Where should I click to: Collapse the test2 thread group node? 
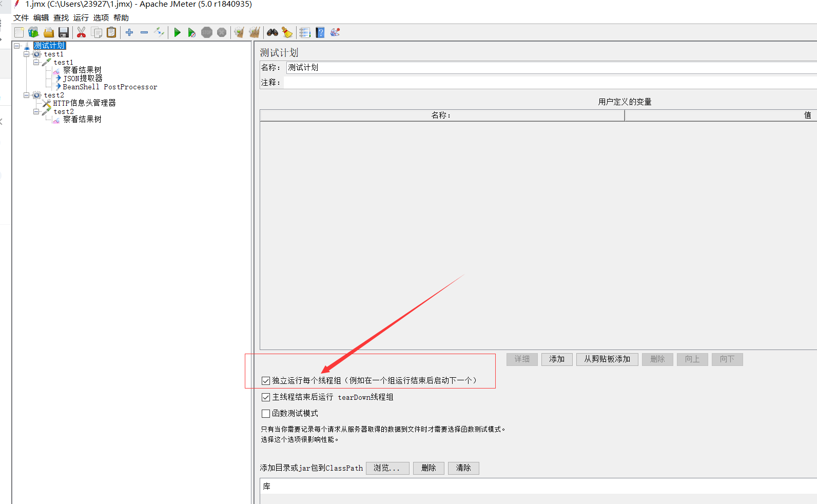(27, 95)
